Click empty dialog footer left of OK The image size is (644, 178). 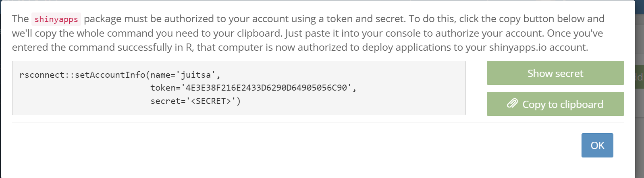click(294, 145)
